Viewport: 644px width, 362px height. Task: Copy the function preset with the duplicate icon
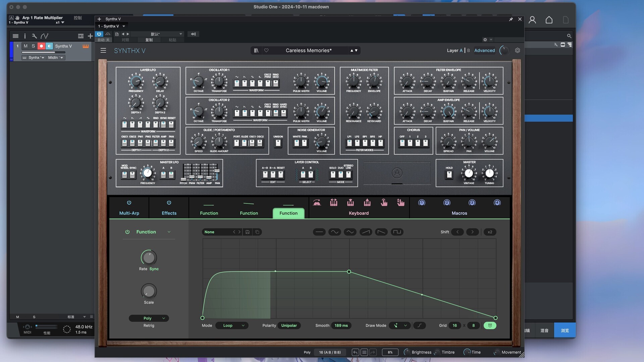(257, 232)
